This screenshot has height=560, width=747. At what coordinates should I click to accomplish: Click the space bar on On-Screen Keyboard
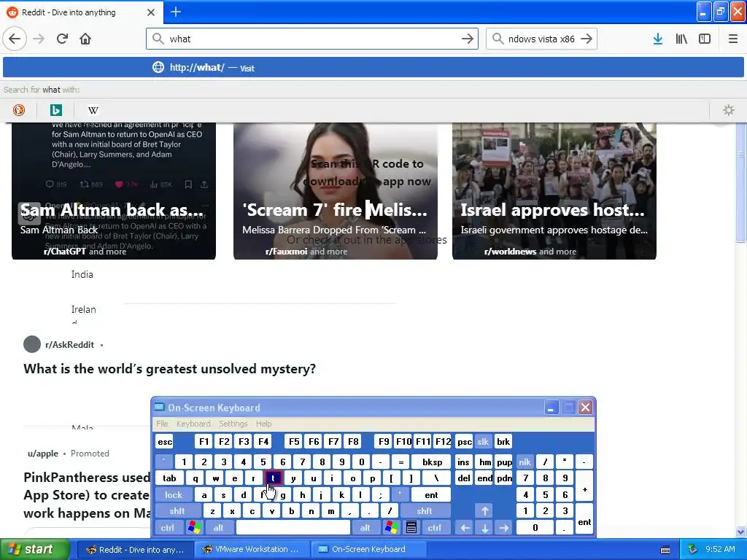pyautogui.click(x=293, y=528)
